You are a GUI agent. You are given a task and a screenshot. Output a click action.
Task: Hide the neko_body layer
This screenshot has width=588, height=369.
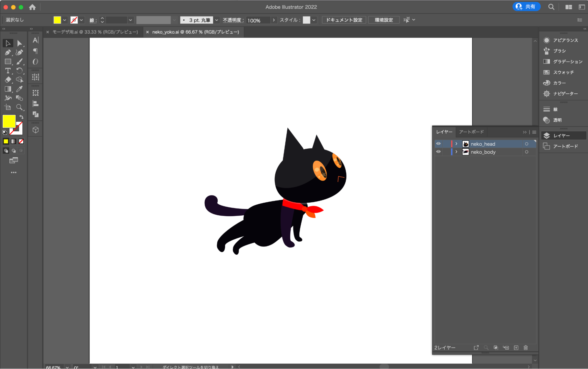coord(438,152)
